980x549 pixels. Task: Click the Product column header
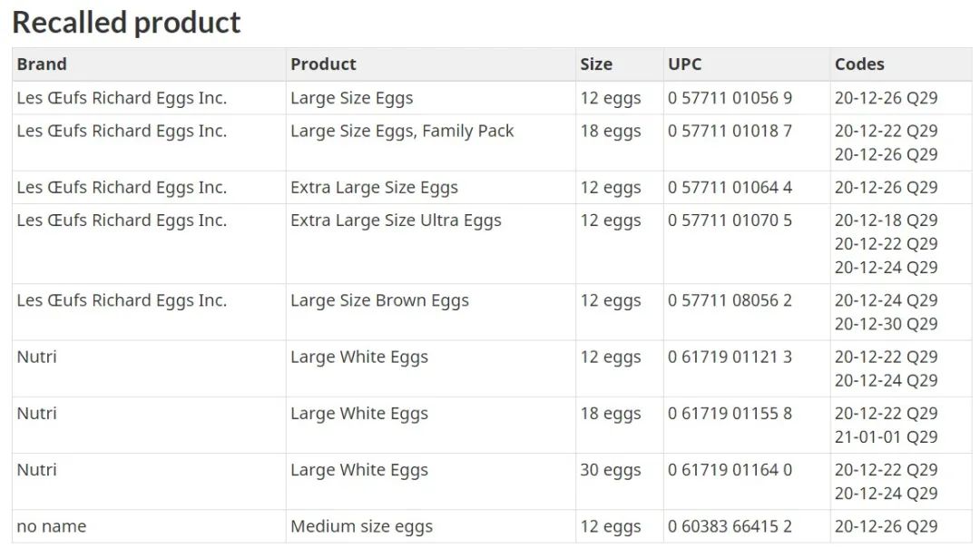click(x=323, y=64)
